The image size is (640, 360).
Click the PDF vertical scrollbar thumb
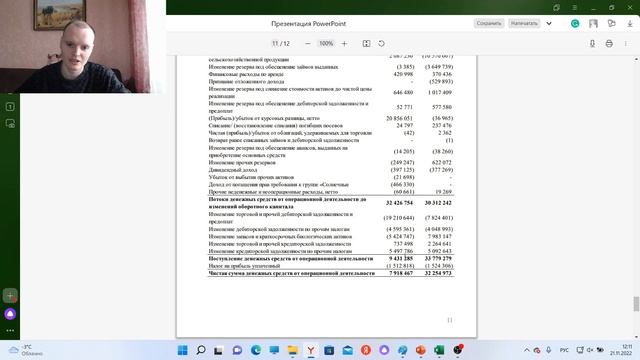click(x=636, y=304)
